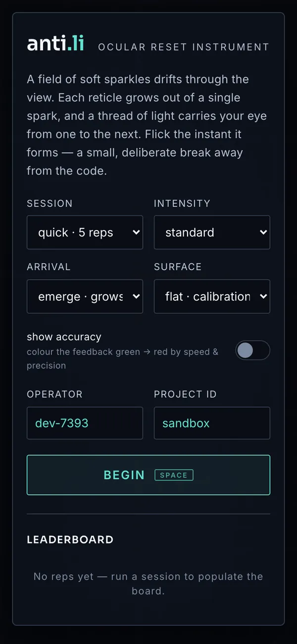Click the colour feedback hint text
This screenshot has width=297, height=644.
122,358
